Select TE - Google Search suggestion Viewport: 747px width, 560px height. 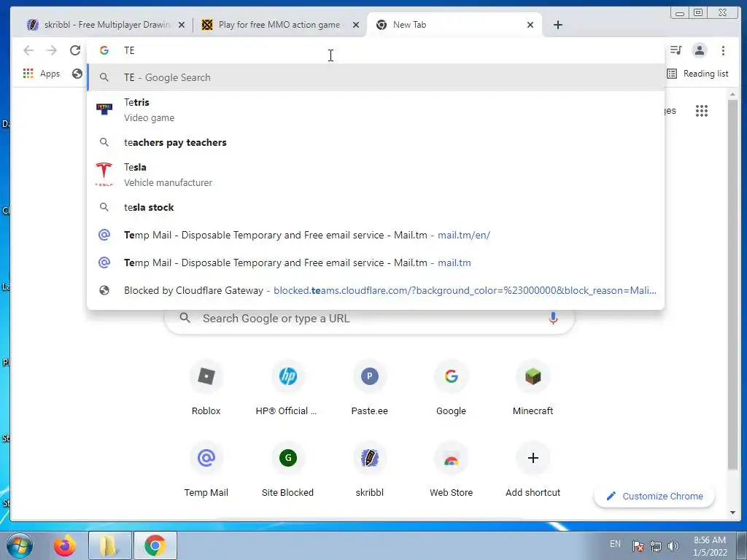376,77
